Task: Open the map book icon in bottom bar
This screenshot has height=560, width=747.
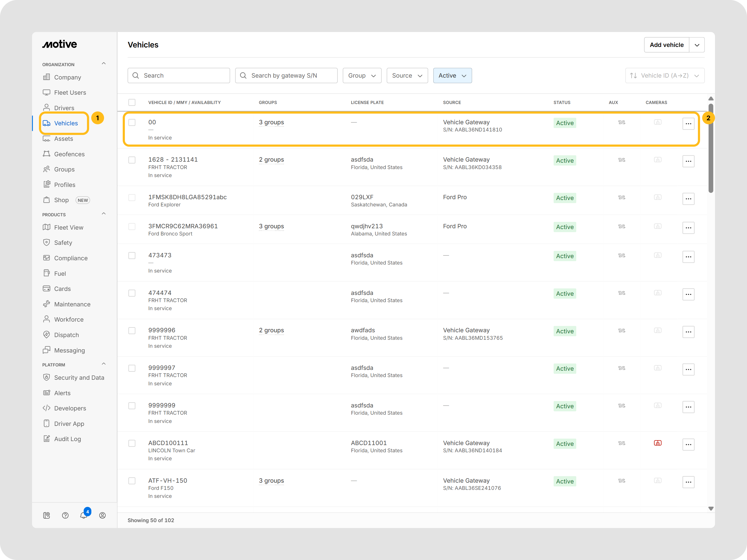Action: click(47, 515)
